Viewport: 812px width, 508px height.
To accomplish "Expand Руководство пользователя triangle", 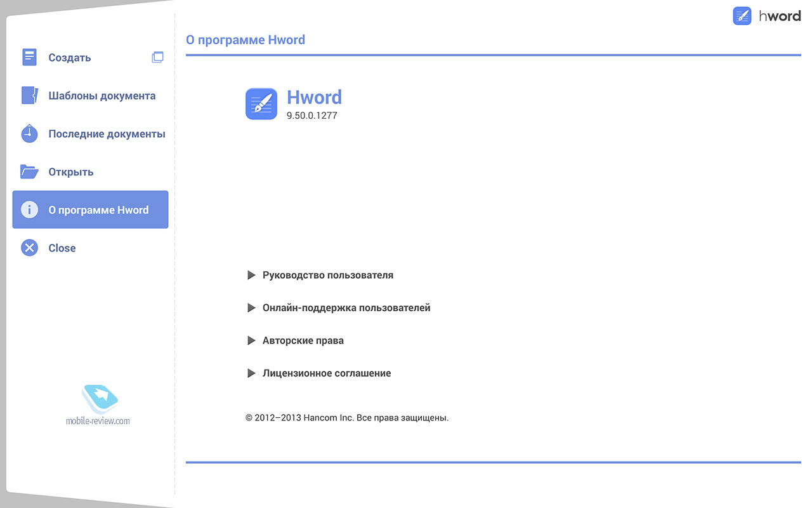I will 251,275.
